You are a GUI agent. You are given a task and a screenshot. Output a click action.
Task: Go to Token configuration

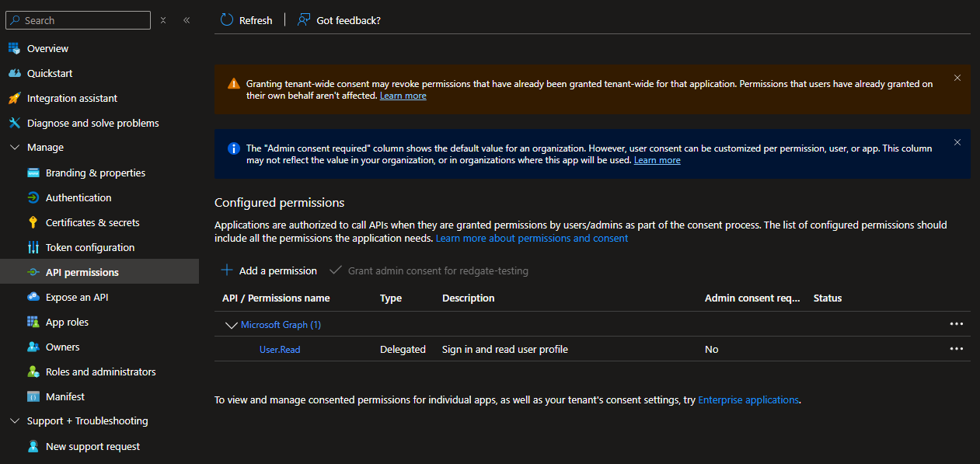90,247
